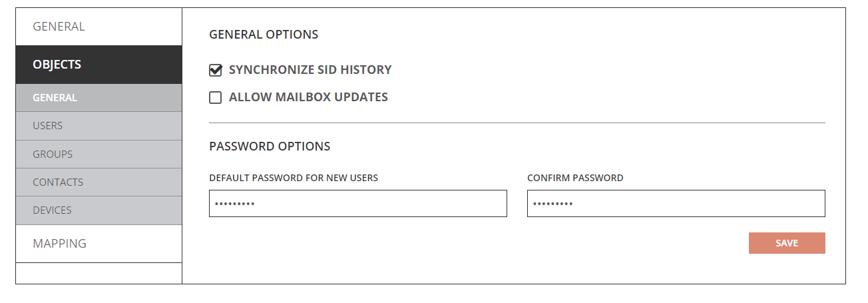Uncheck the Synchronize SID History checkbox
Viewport: 868px width, 303px height.
(216, 70)
